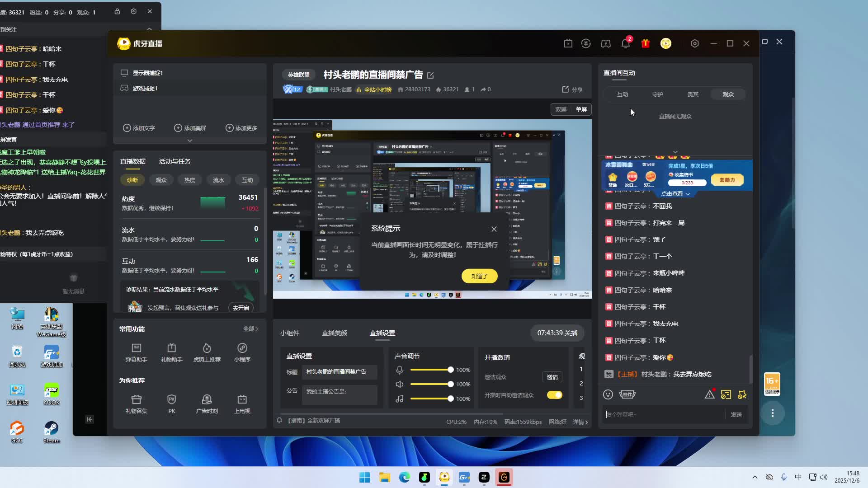Viewport: 868px width, 488px height.
Task: Click the notification bell in title bar
Action: click(x=625, y=43)
